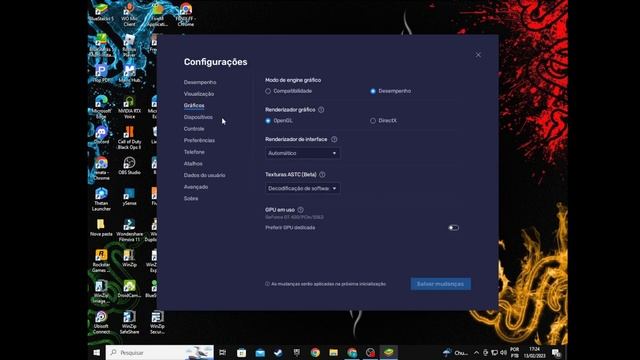Open the Nova pasta folder on desktop
The image size is (640, 360).
click(x=101, y=227)
